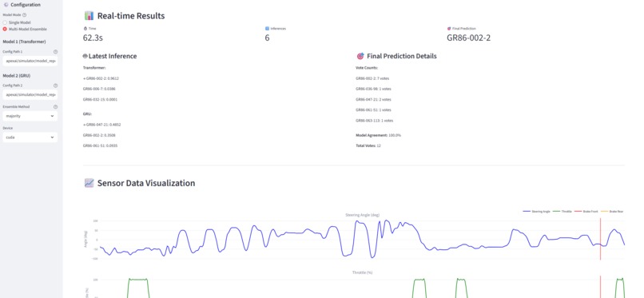
Task: Click the GR86-036-98: 1 votes line
Action: pyautogui.click(x=373, y=89)
